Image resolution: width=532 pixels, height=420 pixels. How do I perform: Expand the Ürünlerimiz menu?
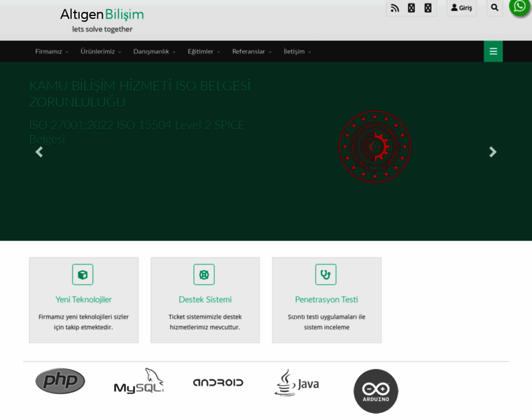[x=101, y=52]
